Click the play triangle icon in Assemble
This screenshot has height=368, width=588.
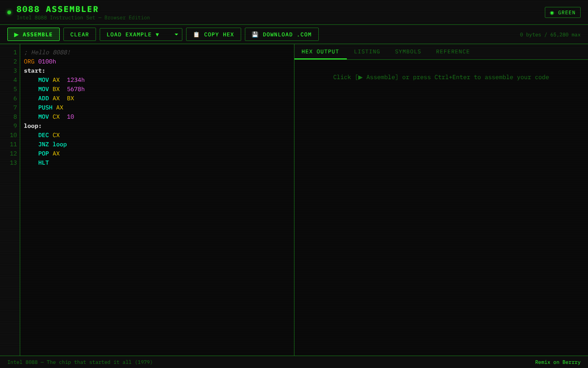coord(17,34)
